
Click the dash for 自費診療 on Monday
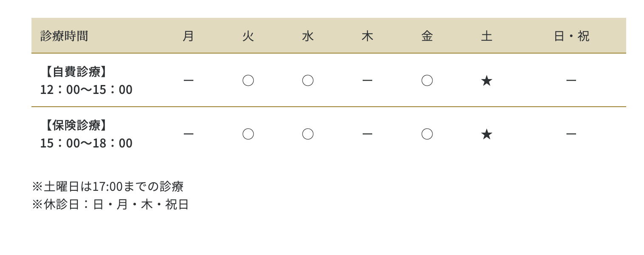[188, 80]
